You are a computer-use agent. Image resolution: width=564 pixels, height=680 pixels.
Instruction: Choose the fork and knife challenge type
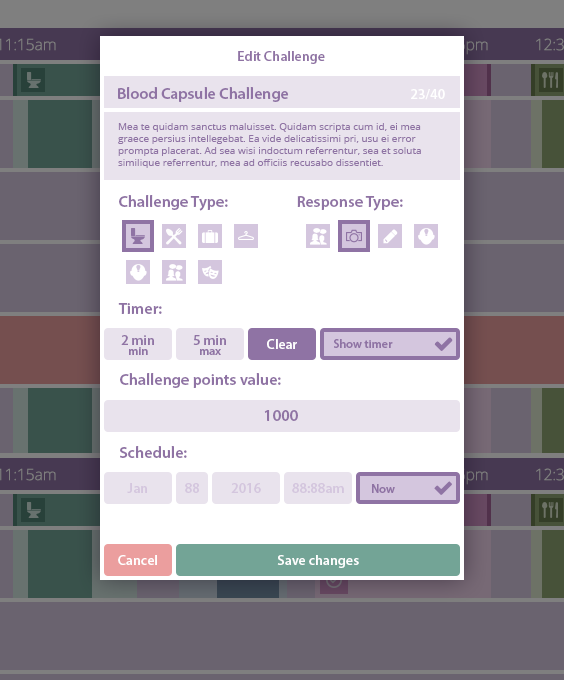[x=174, y=236]
